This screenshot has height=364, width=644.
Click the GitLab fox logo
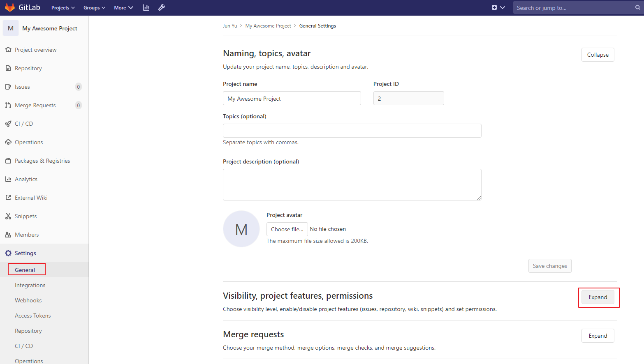(x=10, y=7)
